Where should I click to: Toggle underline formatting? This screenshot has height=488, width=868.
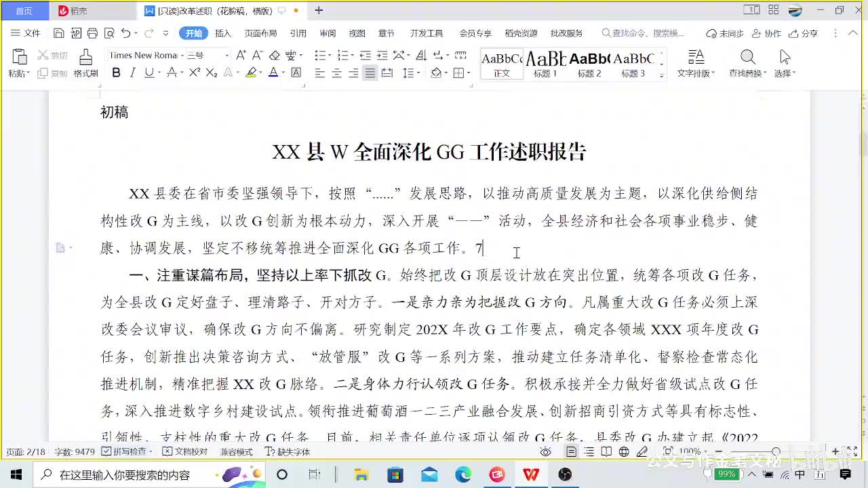(149, 73)
